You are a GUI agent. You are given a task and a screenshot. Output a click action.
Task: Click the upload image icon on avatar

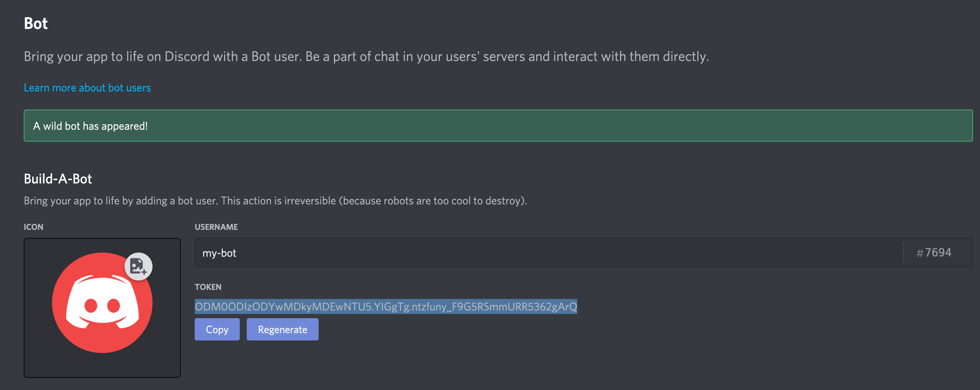point(139,266)
